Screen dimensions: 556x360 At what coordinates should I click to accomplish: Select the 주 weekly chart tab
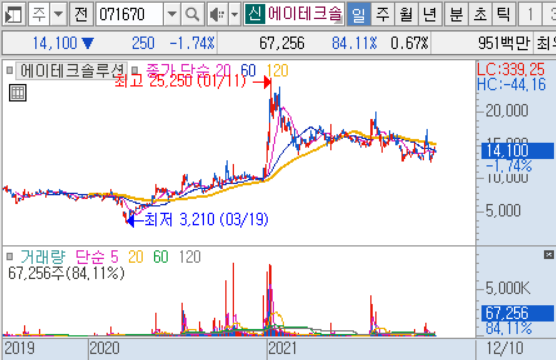(382, 14)
